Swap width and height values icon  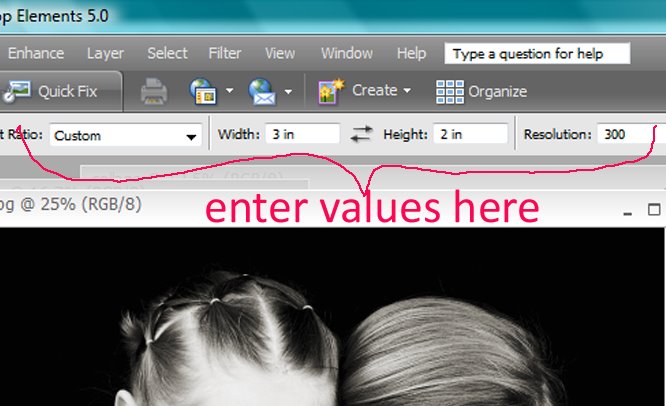tap(361, 134)
